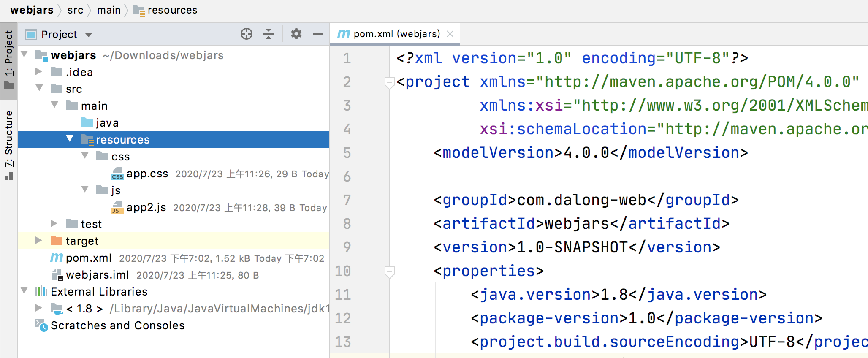Image resolution: width=868 pixels, height=358 pixels.
Task: Select pom.xml in project tree
Action: [x=89, y=258]
